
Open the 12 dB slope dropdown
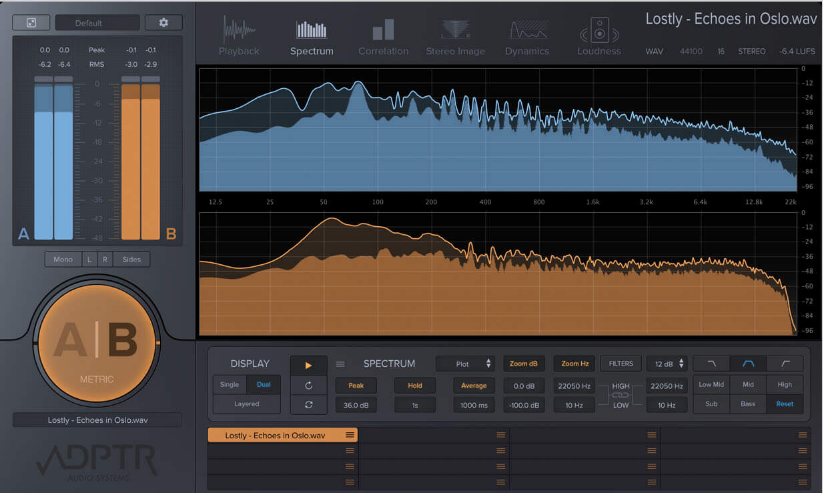point(667,364)
